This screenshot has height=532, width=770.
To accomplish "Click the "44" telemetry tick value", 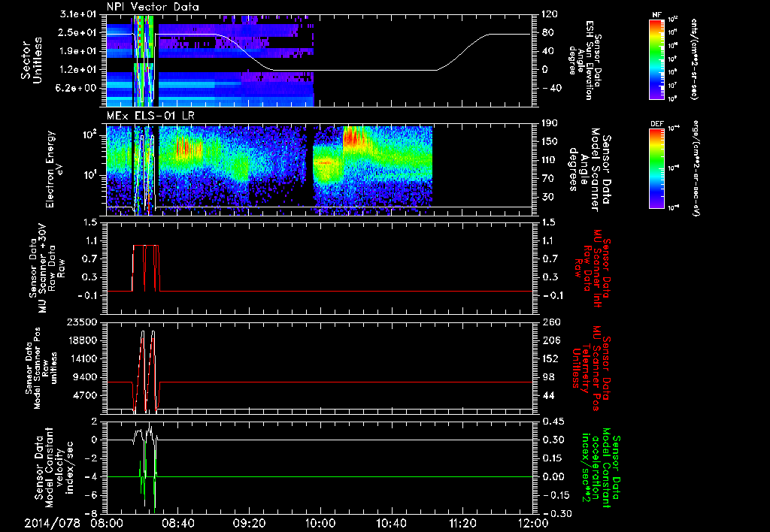I will point(548,395).
